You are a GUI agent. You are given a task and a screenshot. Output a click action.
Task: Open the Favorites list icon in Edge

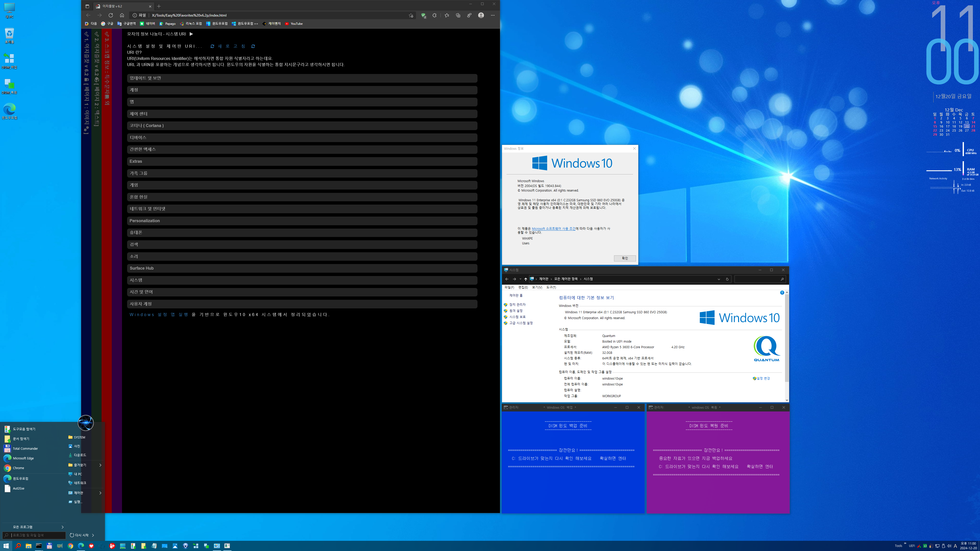tap(447, 16)
